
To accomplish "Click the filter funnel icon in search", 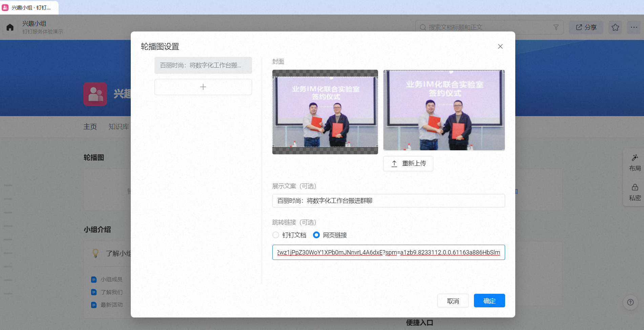I will coord(556,27).
